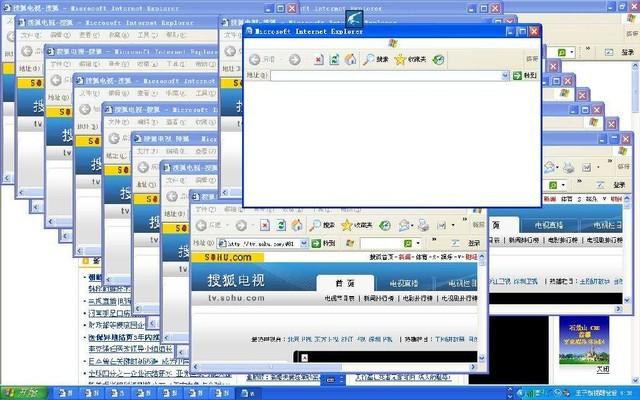Click Go (转到) button in blank IE window
640x400 pixels.
(x=525, y=76)
